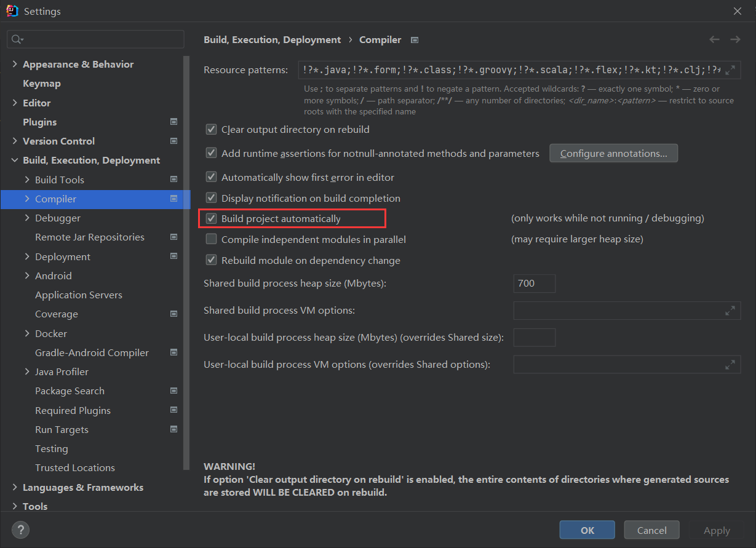Expand the Build Tools tree node
The width and height of the screenshot is (756, 548).
(x=27, y=180)
